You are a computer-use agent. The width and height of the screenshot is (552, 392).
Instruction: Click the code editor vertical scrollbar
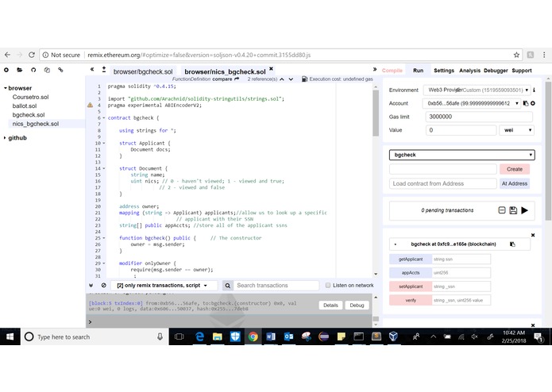pos(376,113)
